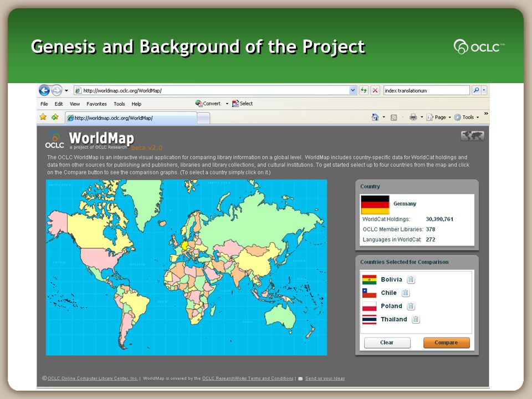532x399 pixels.
Task: Open the Help menu
Action: [136, 104]
